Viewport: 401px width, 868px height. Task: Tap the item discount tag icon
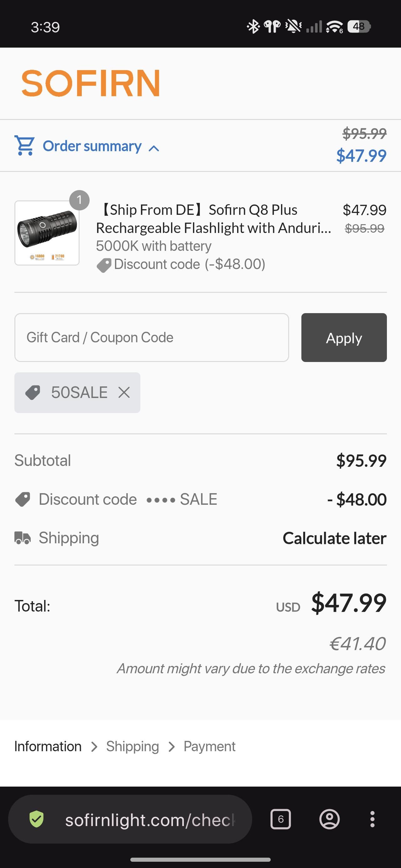104,265
